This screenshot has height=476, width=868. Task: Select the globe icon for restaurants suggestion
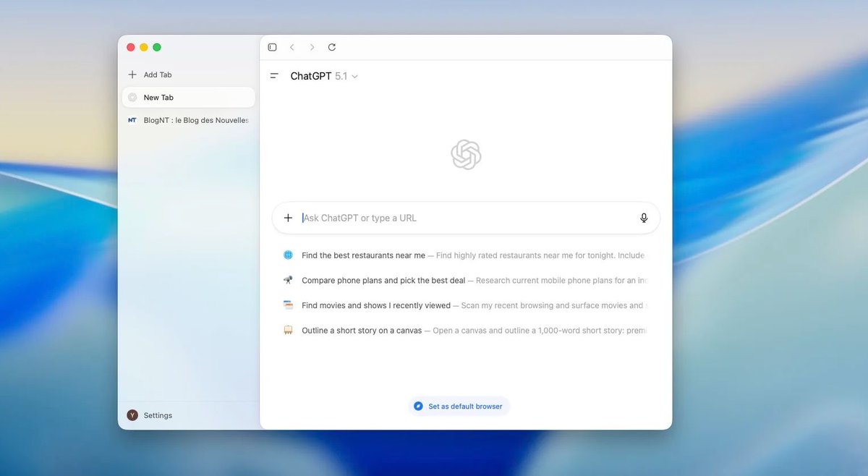point(288,255)
